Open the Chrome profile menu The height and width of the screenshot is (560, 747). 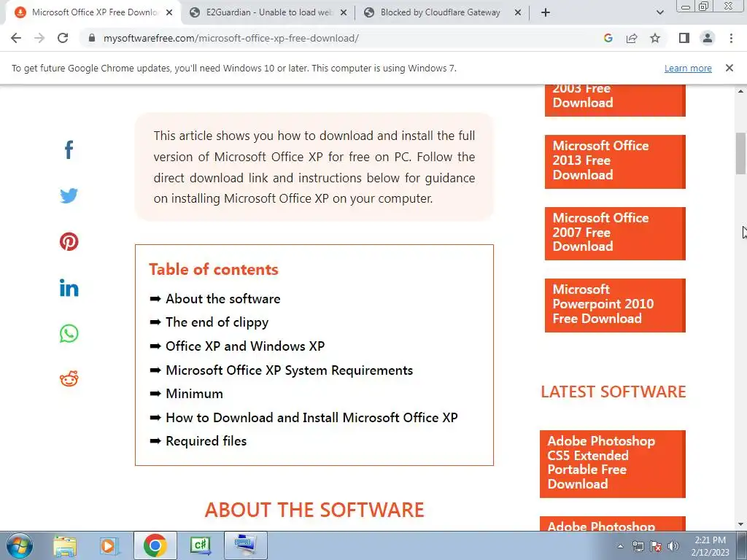(708, 38)
